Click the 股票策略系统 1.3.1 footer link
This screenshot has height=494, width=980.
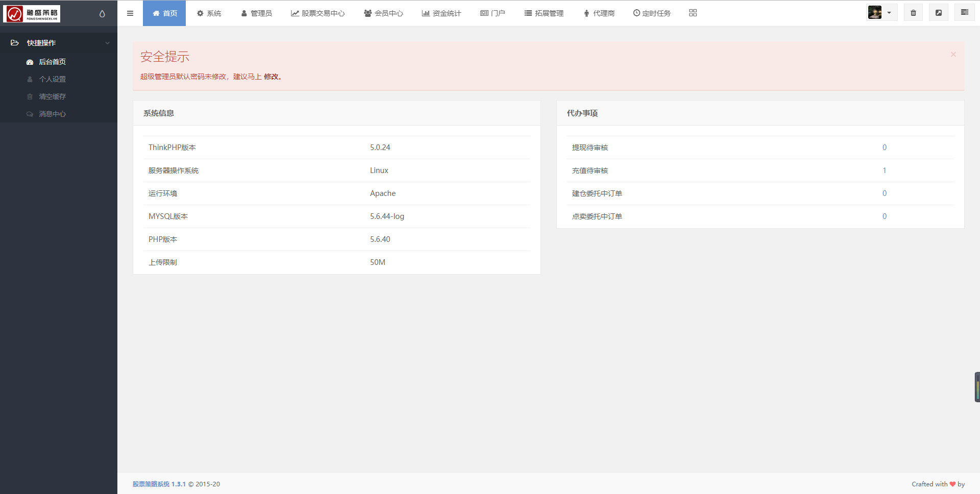tap(159, 484)
